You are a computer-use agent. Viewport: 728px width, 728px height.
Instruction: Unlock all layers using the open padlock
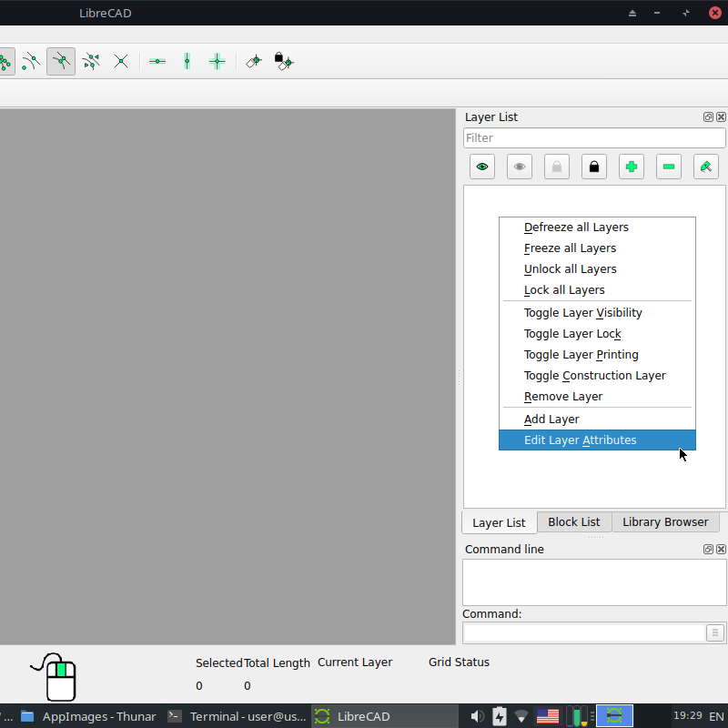[x=556, y=166]
